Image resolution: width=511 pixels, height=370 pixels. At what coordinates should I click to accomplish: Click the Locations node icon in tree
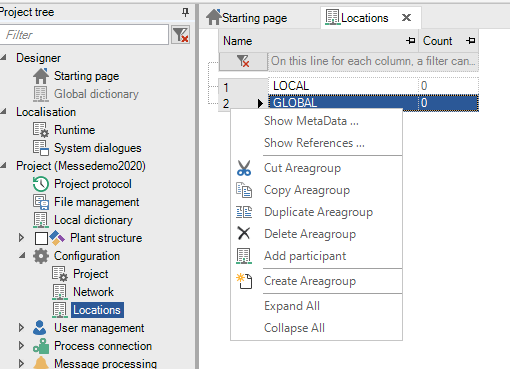click(60, 310)
